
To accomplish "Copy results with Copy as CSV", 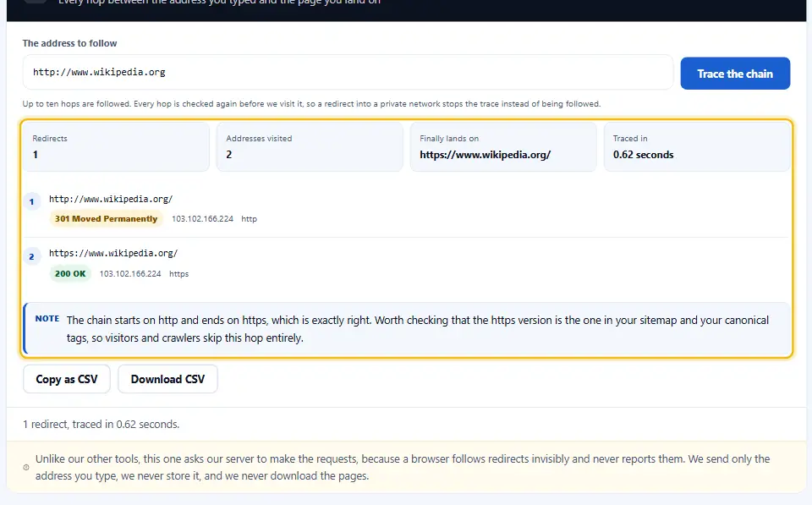I will coord(66,379).
